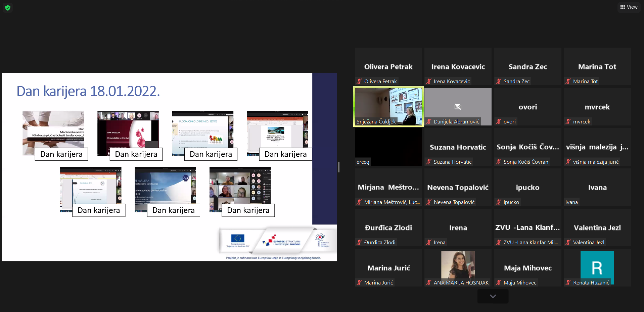This screenshot has width=644, height=312.
Task: Click Renata Huzanić's teal R avatar
Action: 597,267
